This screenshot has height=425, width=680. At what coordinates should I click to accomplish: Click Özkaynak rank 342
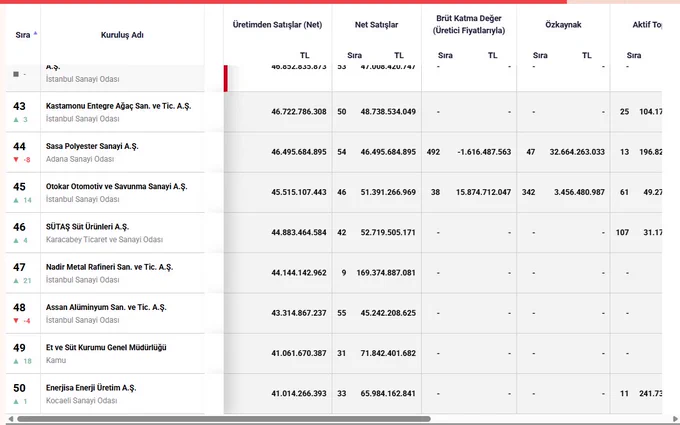pyautogui.click(x=529, y=192)
